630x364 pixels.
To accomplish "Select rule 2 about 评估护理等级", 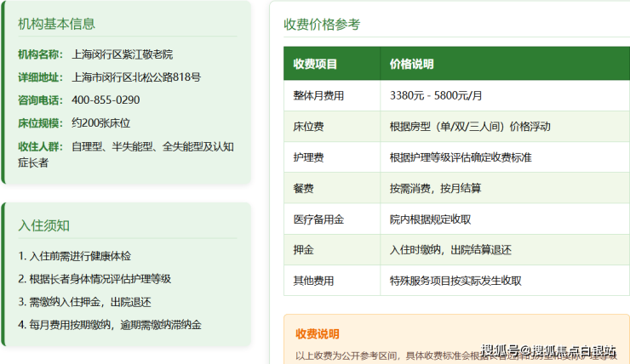I will pos(94,279).
